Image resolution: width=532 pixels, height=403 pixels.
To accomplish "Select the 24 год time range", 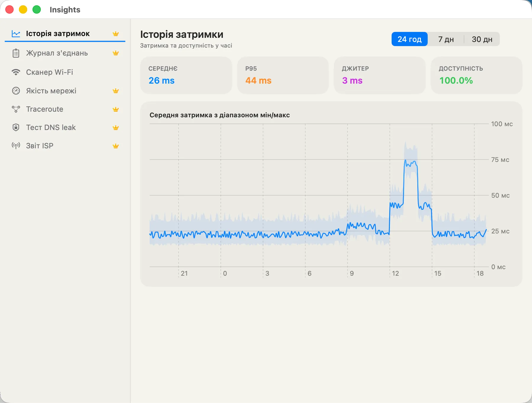I will [410, 39].
